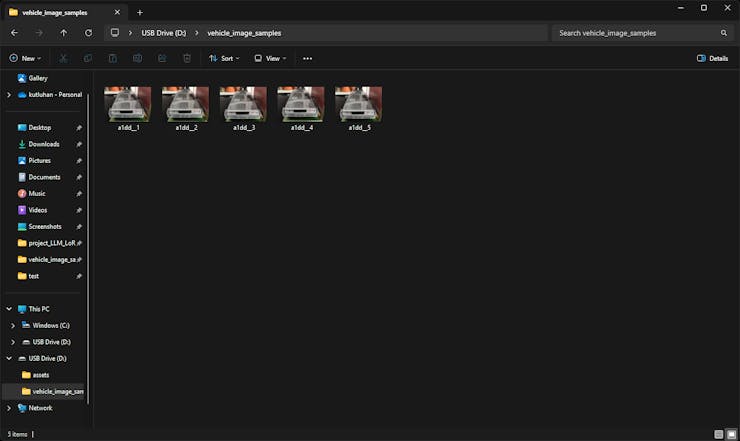
Task: Click the Delete trash icon
Action: [187, 59]
